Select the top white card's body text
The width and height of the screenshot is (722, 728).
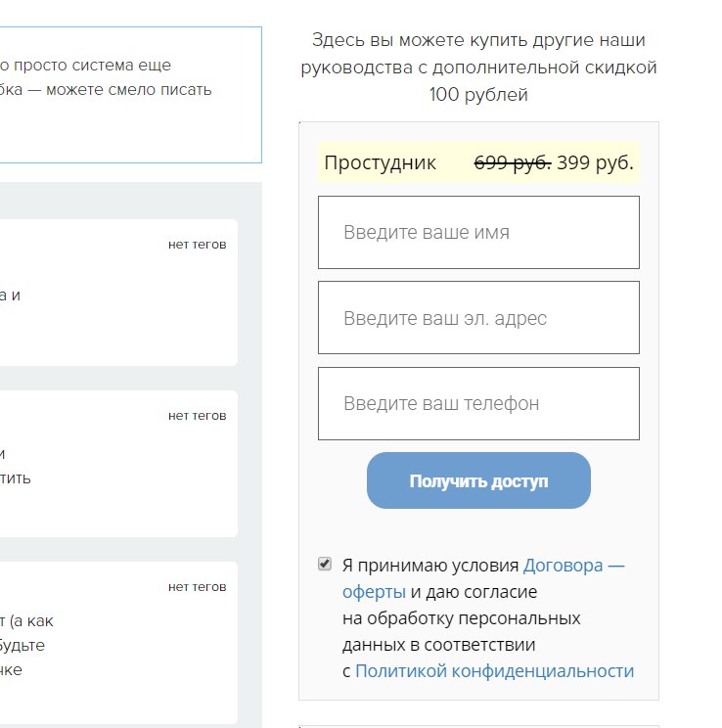click(12, 296)
